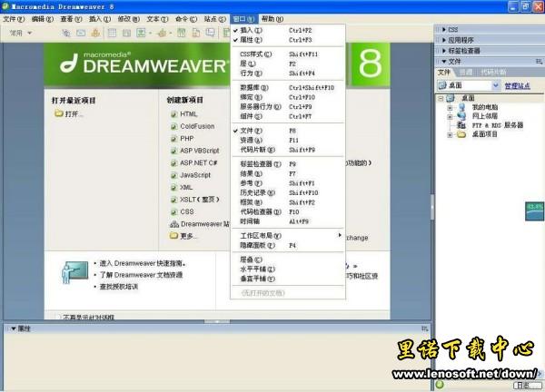
Task: Open the 文件 panel options menu icon
Action: pos(539,62)
